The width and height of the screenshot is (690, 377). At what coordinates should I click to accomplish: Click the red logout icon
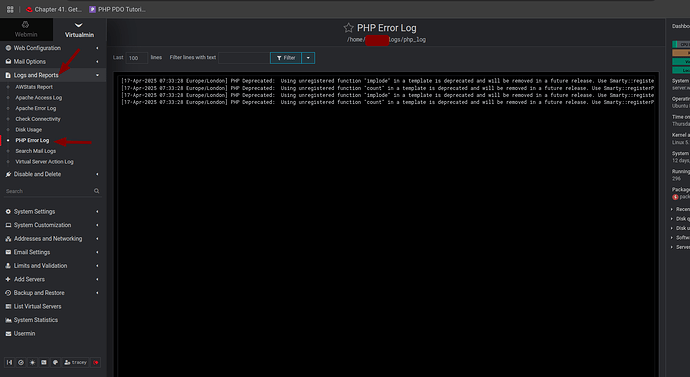[x=96, y=362]
